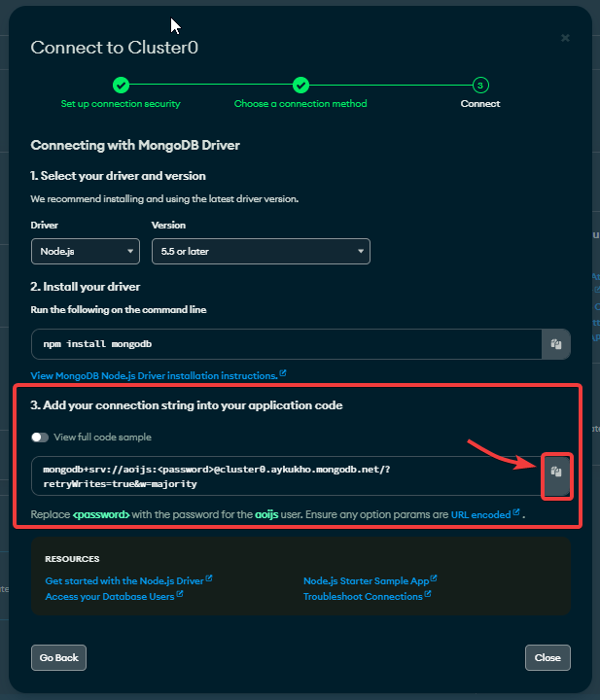Image resolution: width=600 pixels, height=700 pixels.
Task: Close dialog with the X icon
Action: pyautogui.click(x=565, y=38)
